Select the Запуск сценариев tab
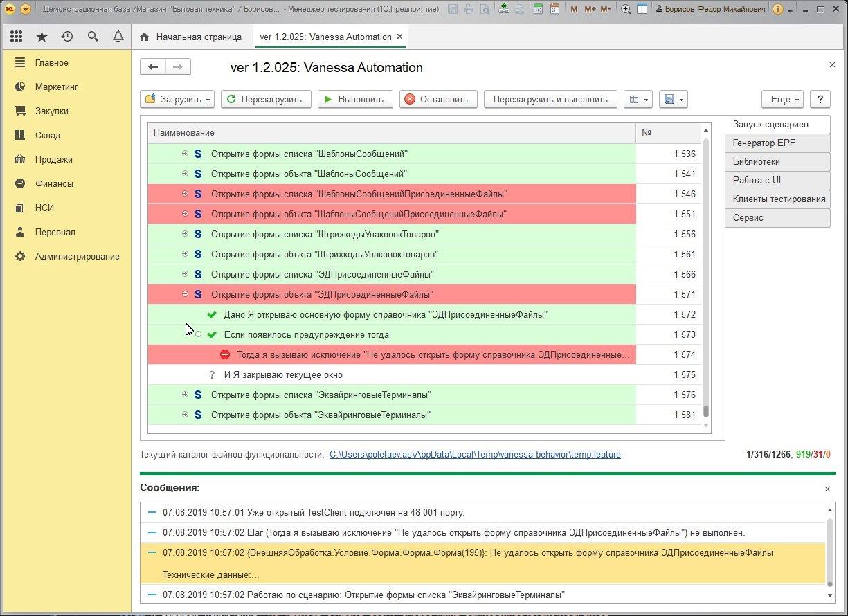Image resolution: width=848 pixels, height=616 pixels. (777, 124)
